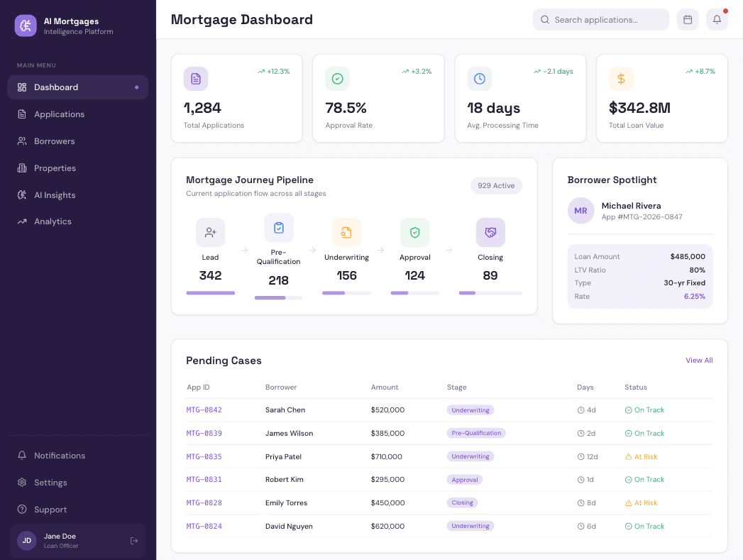743x560 pixels.
Task: Select the Underwriting document search icon
Action: tap(346, 233)
